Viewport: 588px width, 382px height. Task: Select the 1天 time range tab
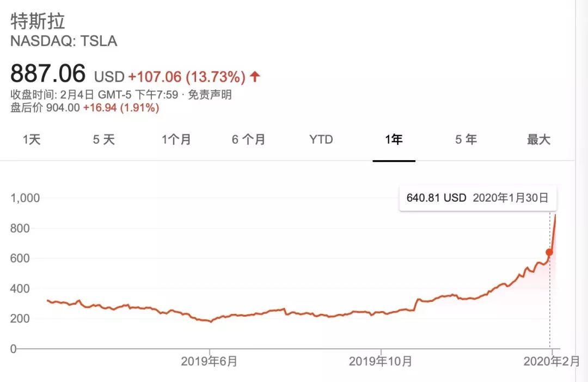tap(32, 140)
